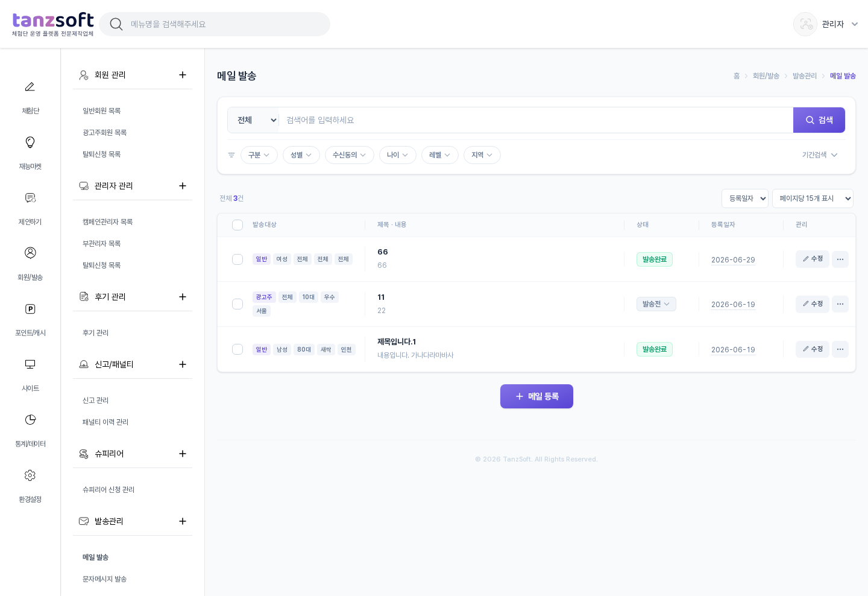The height and width of the screenshot is (596, 868).
Task: Click 수정 for the 66 row
Action: [813, 259]
